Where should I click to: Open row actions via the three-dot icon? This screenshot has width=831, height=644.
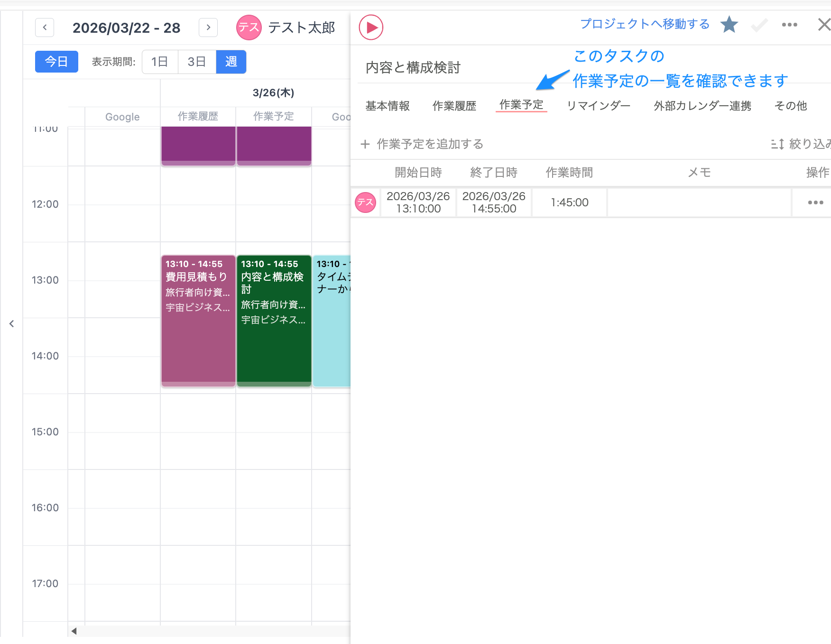tap(815, 202)
